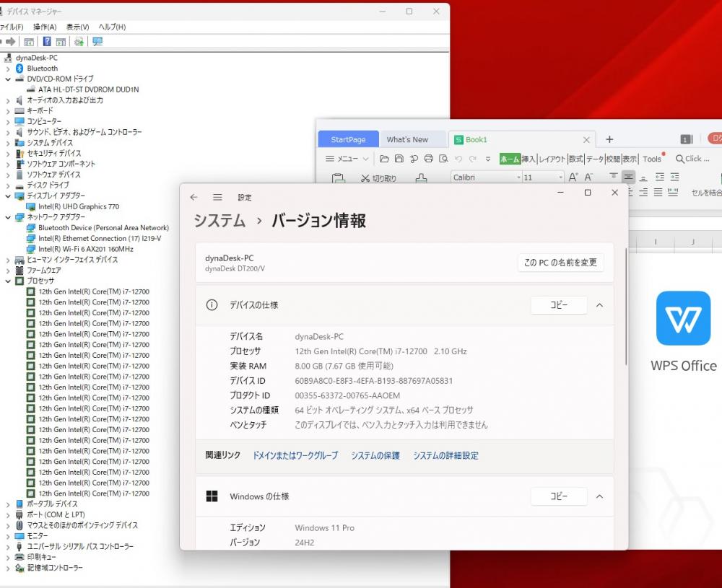Click the Undo arrow in WPS toolbar
This screenshot has width=722, height=588.
coord(458,159)
